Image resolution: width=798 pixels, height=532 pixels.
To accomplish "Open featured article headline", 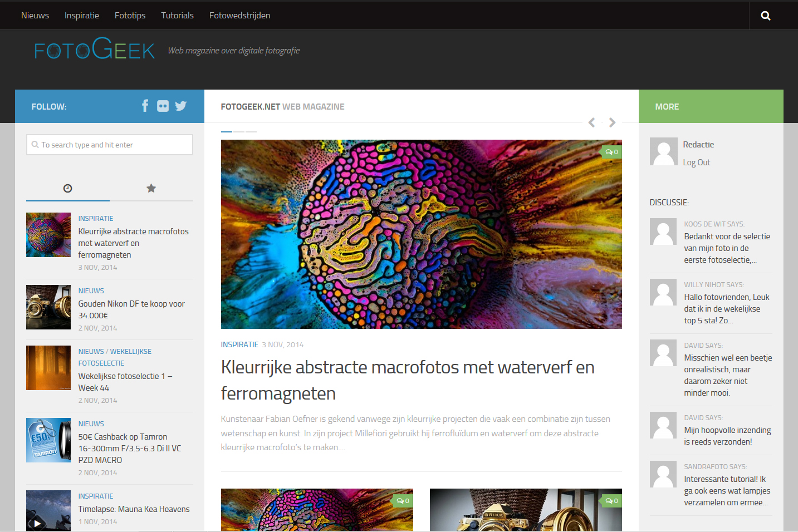I will (x=408, y=380).
